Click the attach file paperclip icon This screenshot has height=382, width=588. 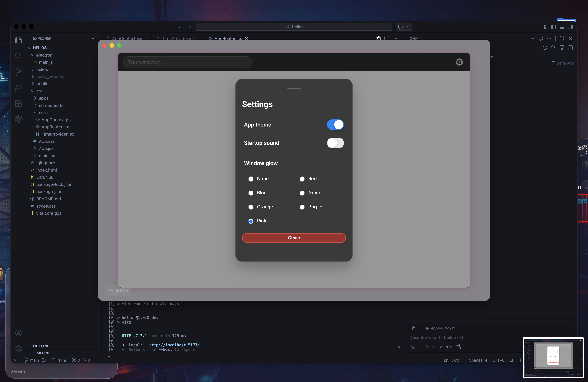[413, 328]
